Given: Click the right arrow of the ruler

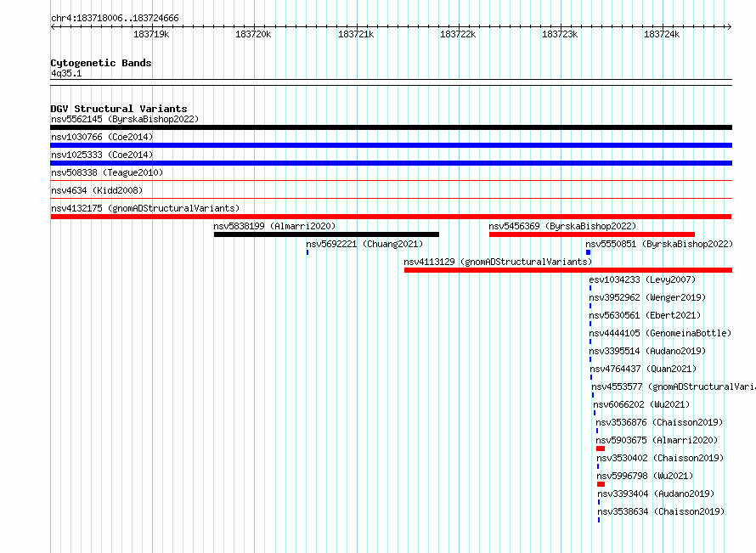Looking at the screenshot, I should tap(729, 27).
